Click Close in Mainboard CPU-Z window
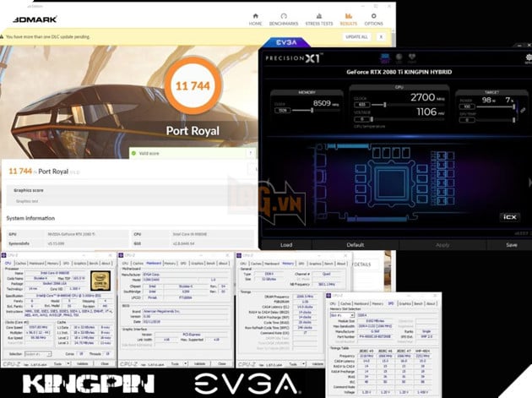Image resolution: width=532 pixels, height=398 pixels. [222, 363]
